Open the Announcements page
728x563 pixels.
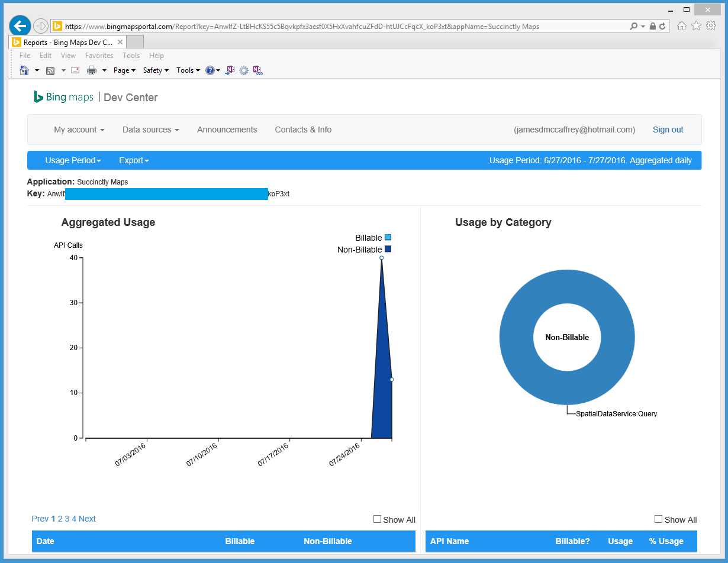point(227,130)
